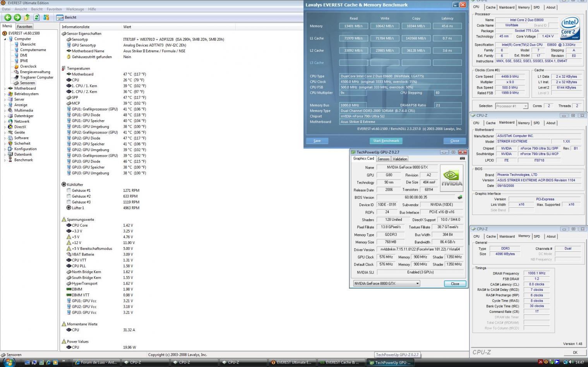Collapse the Computer tree node
Image resolution: width=588 pixels, height=367 pixels.
coord(5,39)
